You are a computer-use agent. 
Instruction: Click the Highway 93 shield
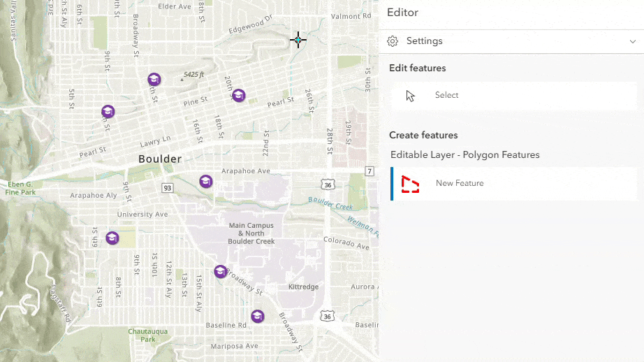click(167, 188)
